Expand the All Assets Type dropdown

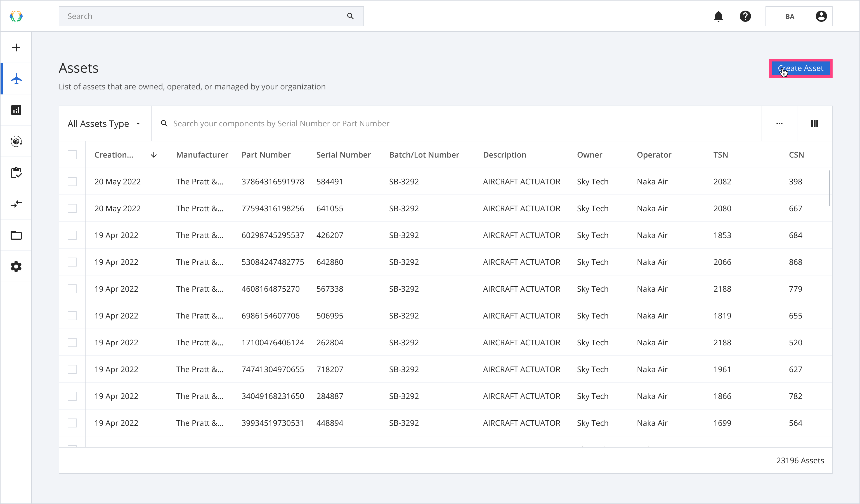tap(105, 123)
